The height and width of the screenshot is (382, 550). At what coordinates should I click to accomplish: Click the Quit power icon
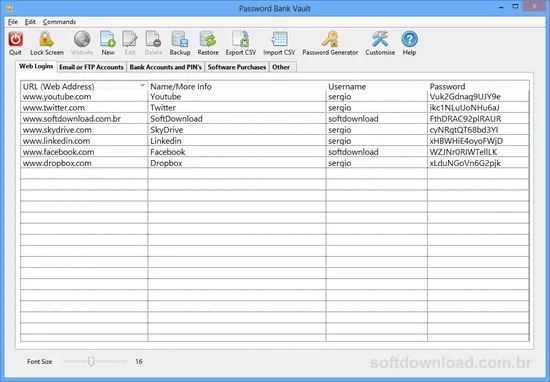point(15,39)
